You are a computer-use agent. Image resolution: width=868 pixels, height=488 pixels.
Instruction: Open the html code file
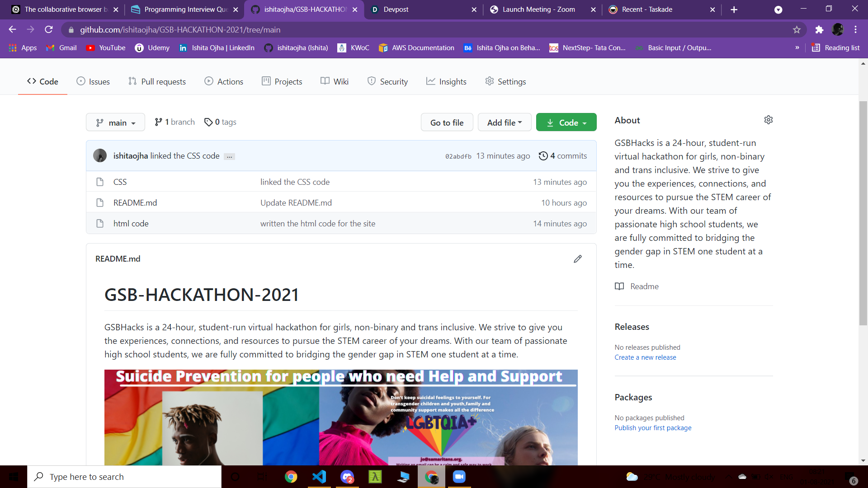click(131, 224)
